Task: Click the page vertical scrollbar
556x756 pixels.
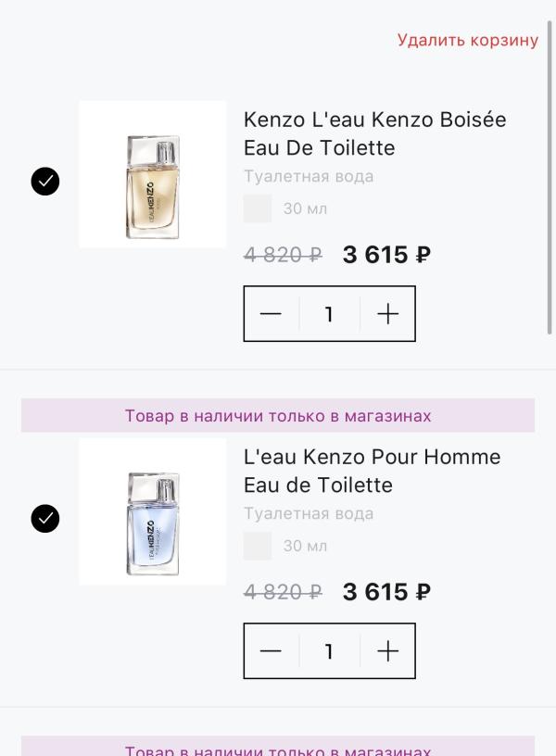Action: [x=551, y=176]
